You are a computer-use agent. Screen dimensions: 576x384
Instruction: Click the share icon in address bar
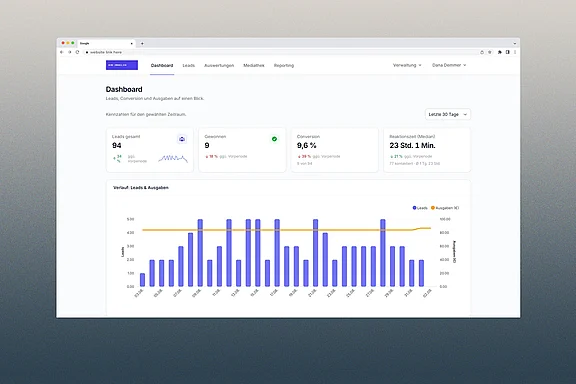[482, 52]
